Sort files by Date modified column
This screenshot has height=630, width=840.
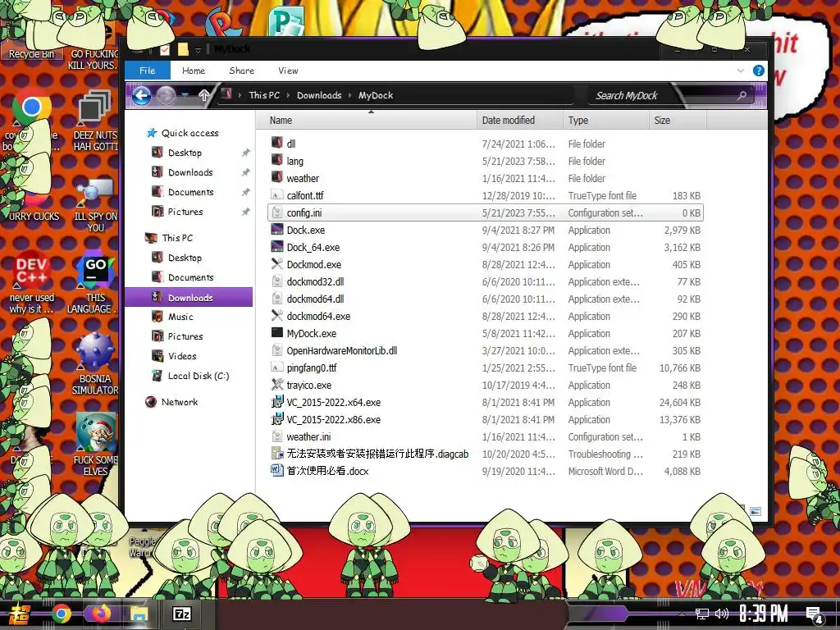tap(519, 121)
